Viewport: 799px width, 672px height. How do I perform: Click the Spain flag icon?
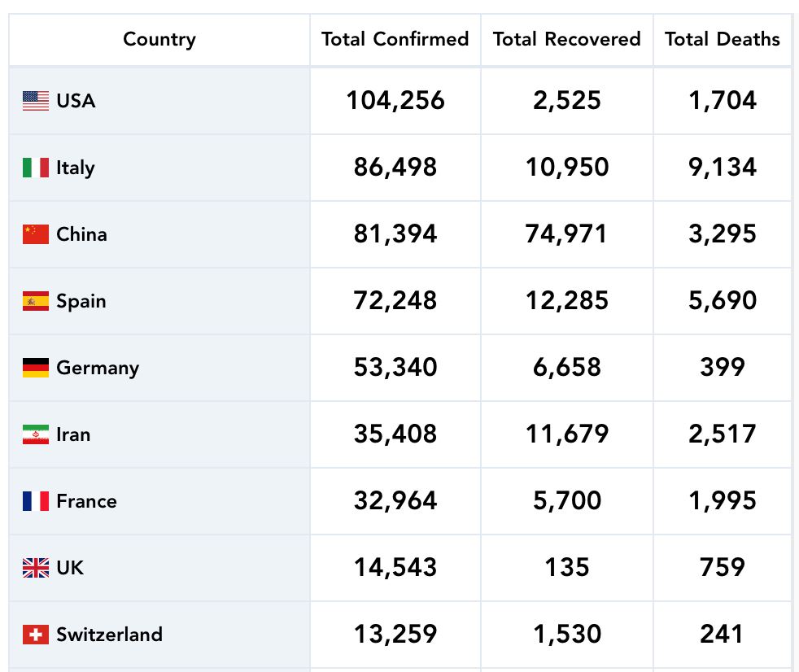click(x=36, y=301)
